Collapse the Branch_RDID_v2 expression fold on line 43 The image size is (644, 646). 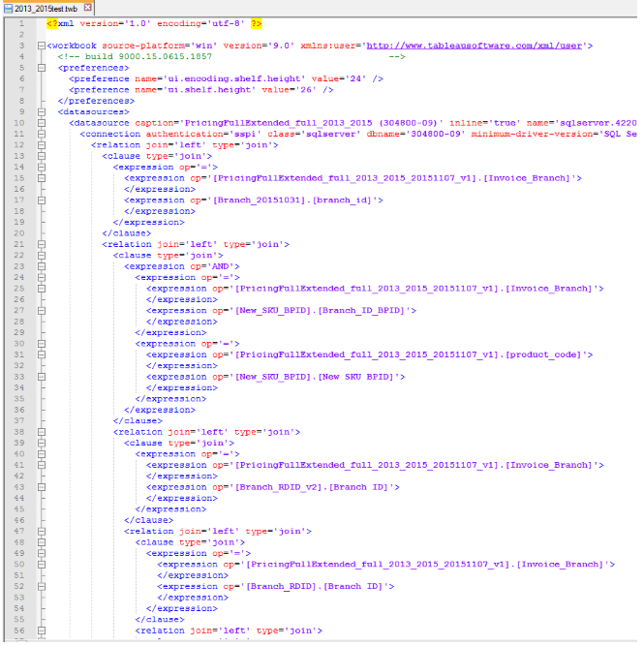pos(42,487)
